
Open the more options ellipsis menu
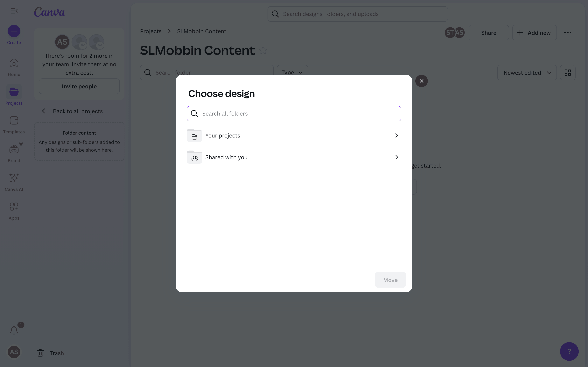568,33
